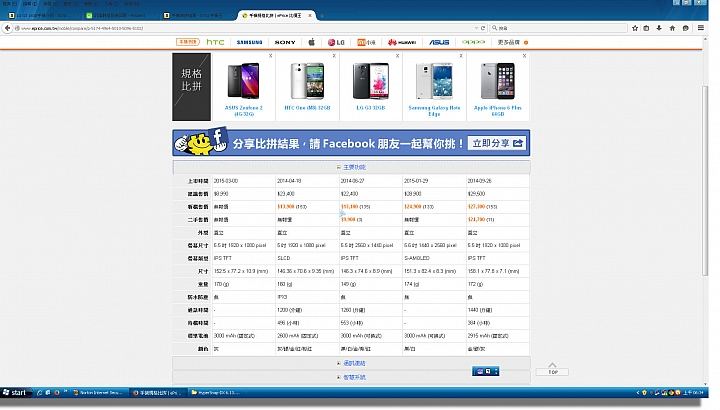Click the browser back arrow button
Viewport: 720px width, 410px height.
7,28
